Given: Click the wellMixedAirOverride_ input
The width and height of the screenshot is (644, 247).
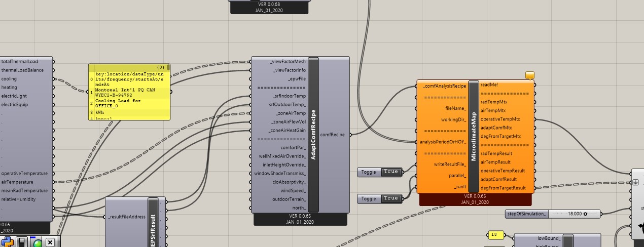Looking at the screenshot, I should pyautogui.click(x=282, y=156).
